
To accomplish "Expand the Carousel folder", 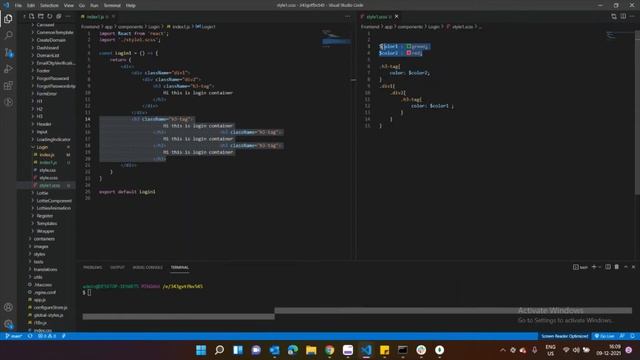I will 45,25.
